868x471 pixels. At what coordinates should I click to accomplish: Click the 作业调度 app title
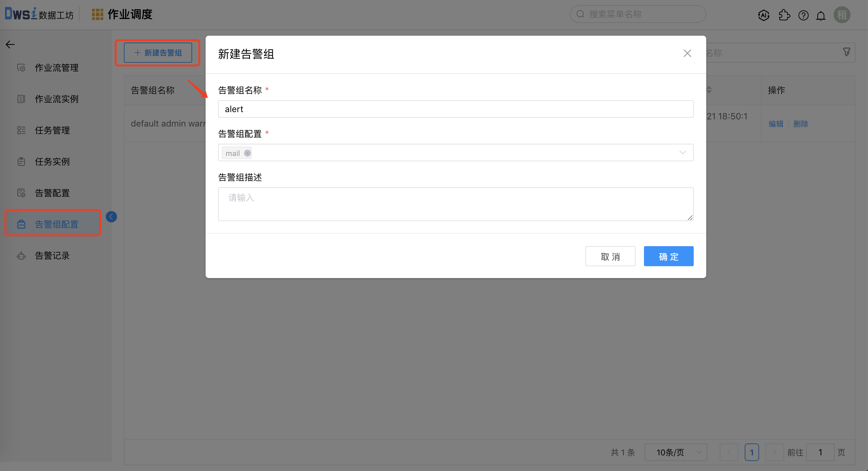pos(130,14)
